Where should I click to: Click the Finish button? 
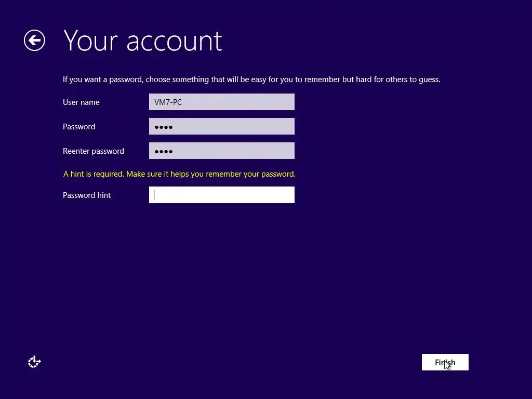(445, 362)
